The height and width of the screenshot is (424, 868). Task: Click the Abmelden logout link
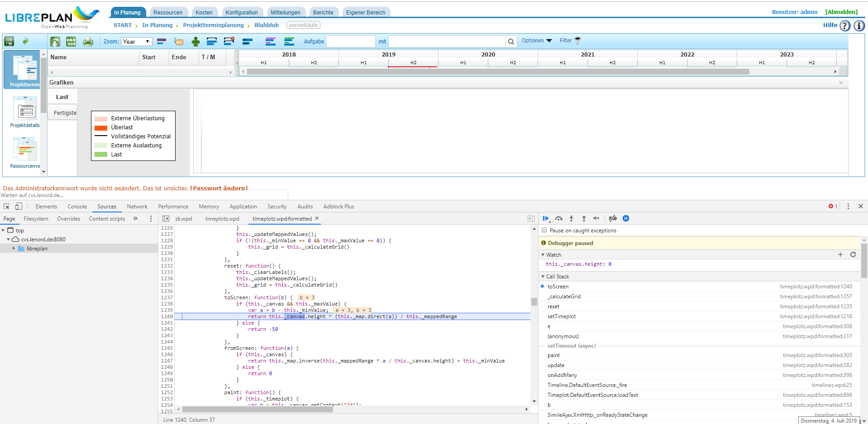(841, 12)
